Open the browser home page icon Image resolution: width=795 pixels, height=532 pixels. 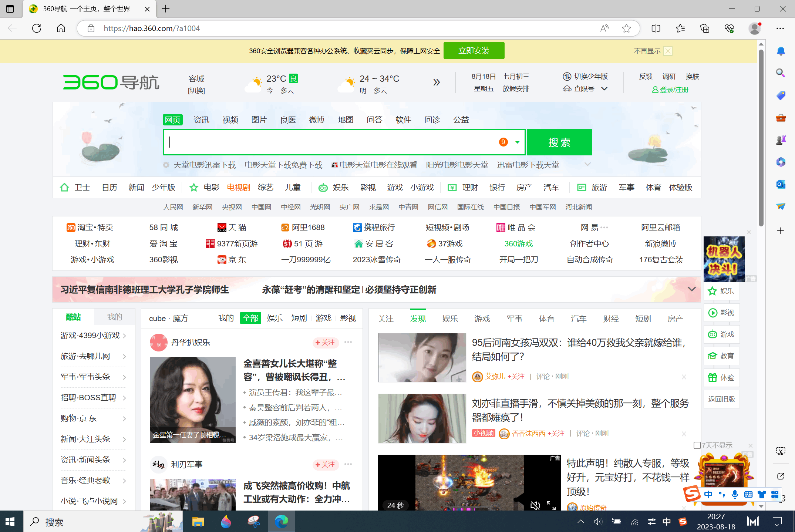point(61,28)
